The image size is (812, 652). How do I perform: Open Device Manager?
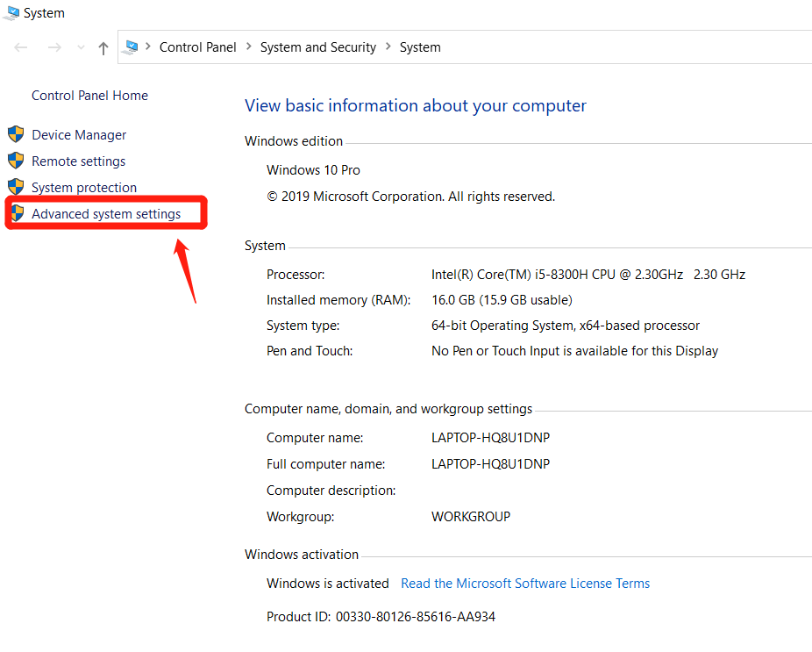[x=79, y=135]
